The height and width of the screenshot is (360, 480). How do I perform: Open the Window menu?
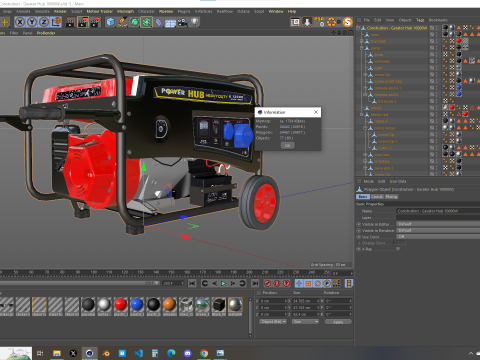(276, 11)
